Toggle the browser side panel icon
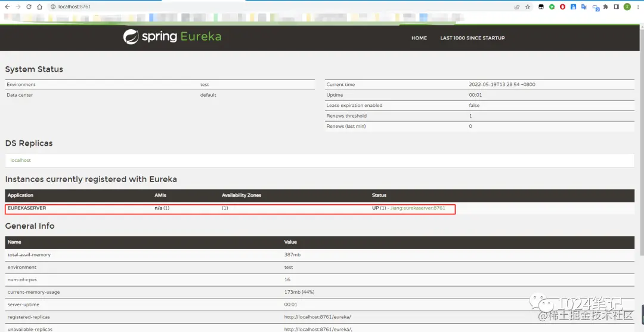 [617, 7]
